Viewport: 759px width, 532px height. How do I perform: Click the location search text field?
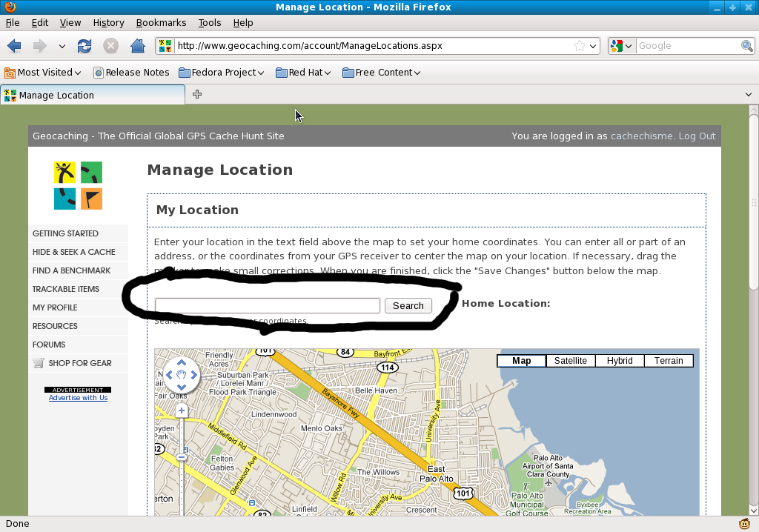pos(267,306)
